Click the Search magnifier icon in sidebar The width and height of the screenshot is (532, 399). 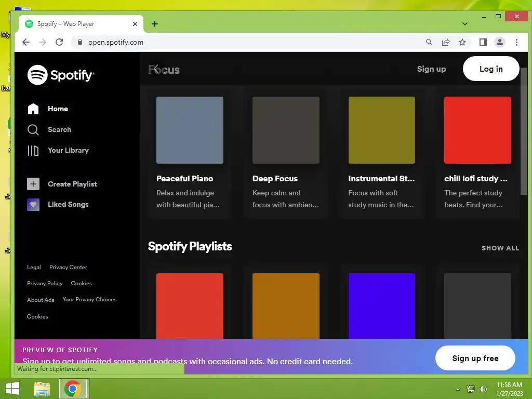[x=33, y=129]
